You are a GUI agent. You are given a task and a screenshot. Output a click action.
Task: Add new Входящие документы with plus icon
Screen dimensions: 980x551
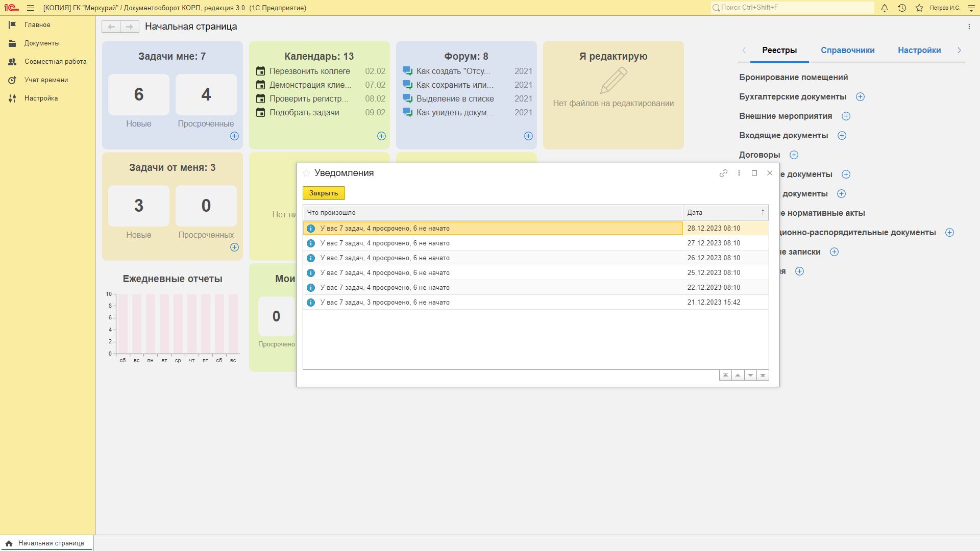point(842,135)
